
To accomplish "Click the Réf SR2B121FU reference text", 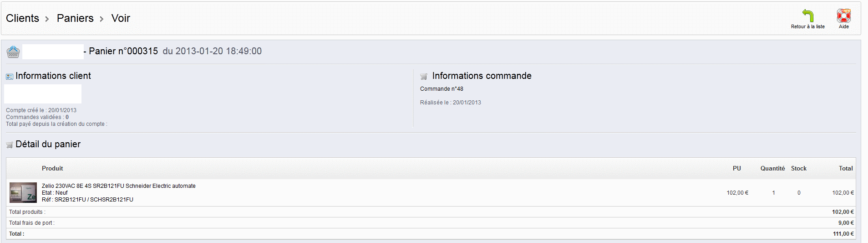I will [x=87, y=200].
